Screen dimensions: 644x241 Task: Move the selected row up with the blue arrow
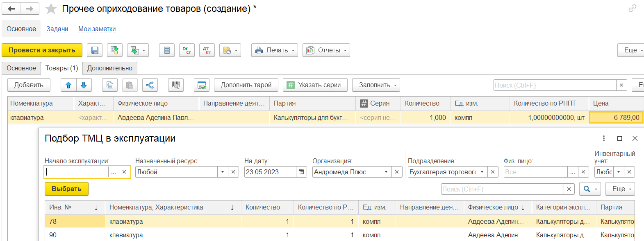pyautogui.click(x=68, y=85)
